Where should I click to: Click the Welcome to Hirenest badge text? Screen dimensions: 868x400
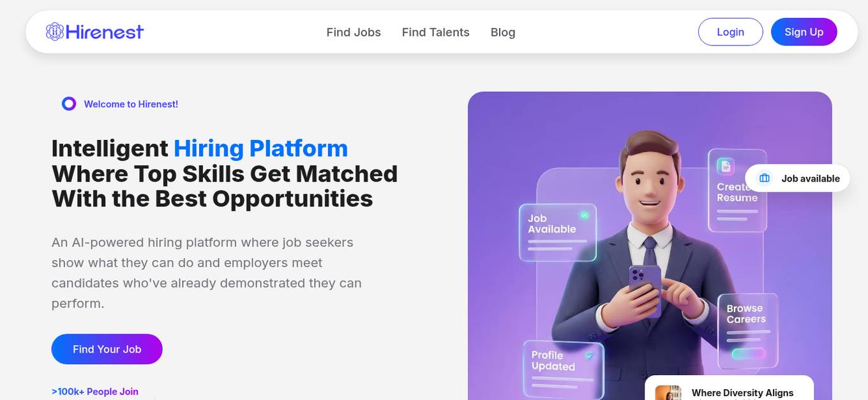(131, 104)
